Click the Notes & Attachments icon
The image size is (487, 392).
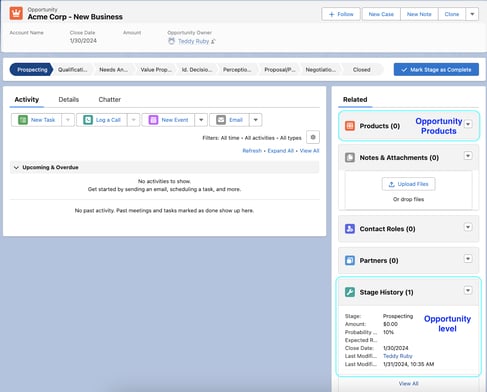(x=350, y=157)
